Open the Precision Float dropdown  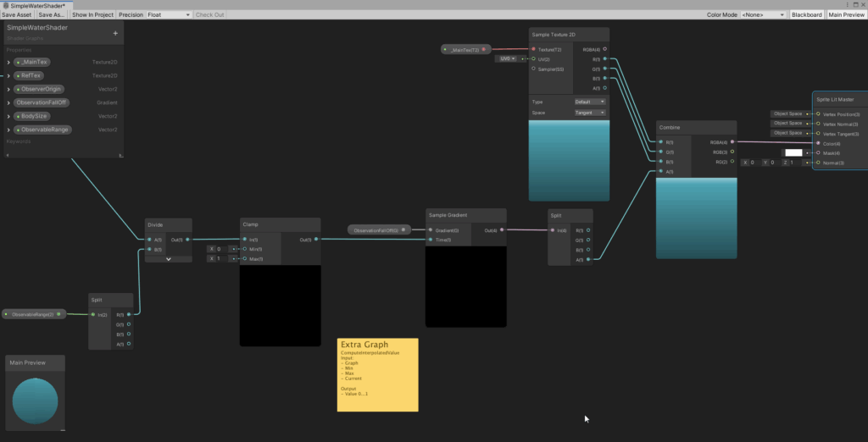[169, 14]
